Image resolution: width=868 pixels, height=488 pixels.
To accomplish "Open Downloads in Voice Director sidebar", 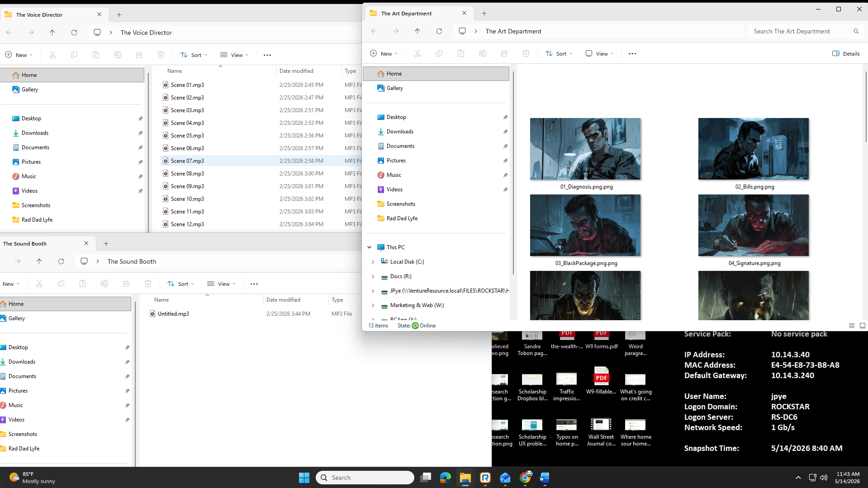I will tap(35, 133).
